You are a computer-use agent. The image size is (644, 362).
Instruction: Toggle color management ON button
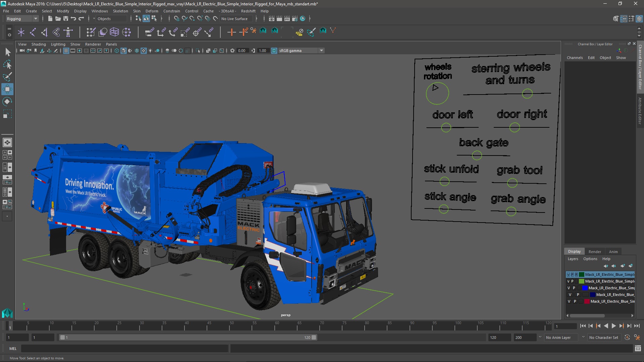point(274,51)
